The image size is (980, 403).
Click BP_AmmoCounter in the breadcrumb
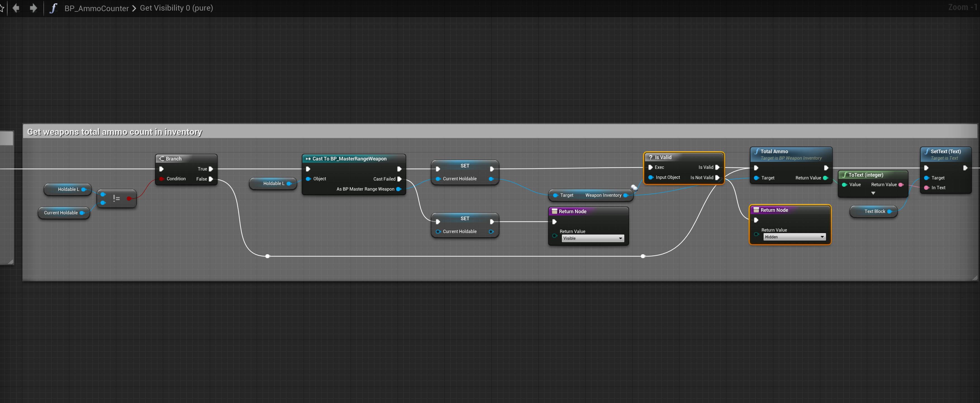[x=97, y=8]
